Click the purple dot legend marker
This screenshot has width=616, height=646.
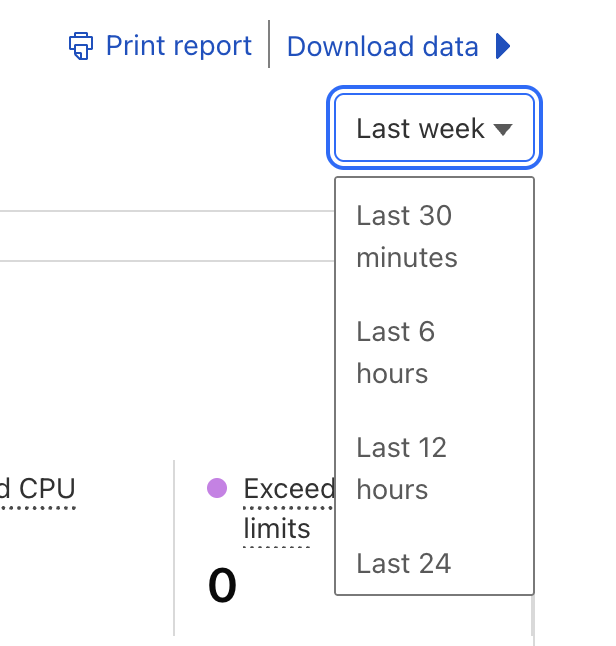tap(216, 488)
